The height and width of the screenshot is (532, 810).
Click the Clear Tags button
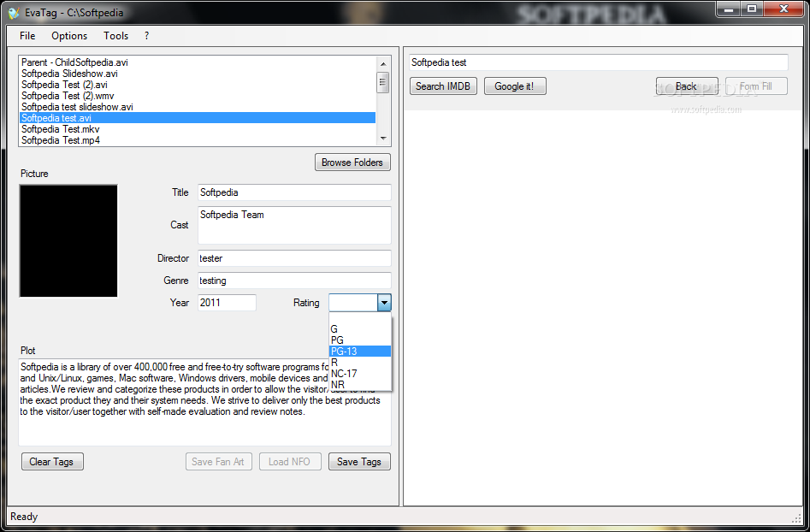coord(52,462)
